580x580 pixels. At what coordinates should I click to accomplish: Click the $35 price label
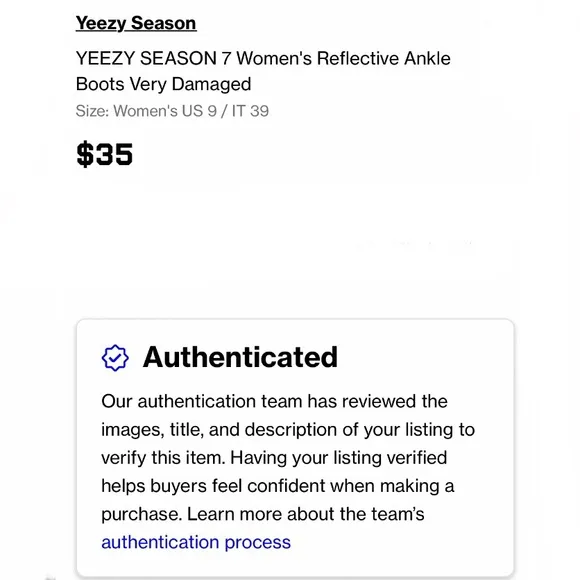click(x=104, y=154)
